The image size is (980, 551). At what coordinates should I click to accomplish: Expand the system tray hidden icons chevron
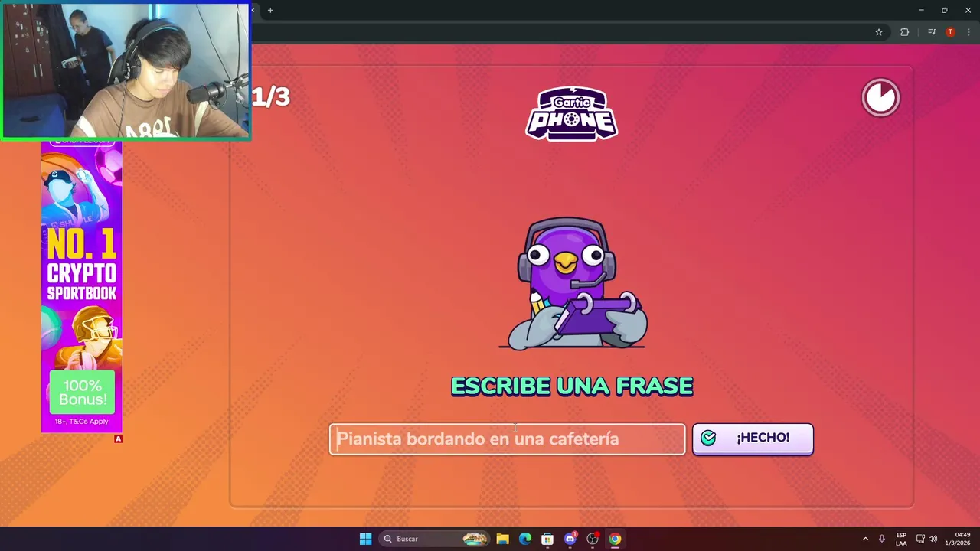pyautogui.click(x=865, y=539)
